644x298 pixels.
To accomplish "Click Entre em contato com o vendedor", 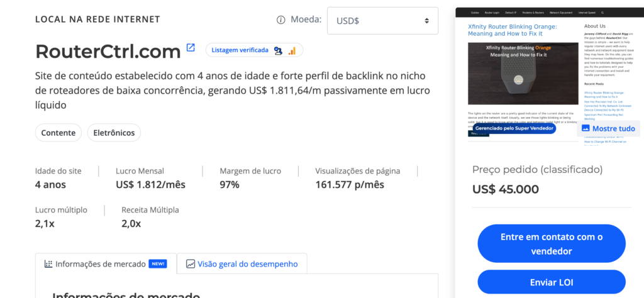I will [551, 244].
